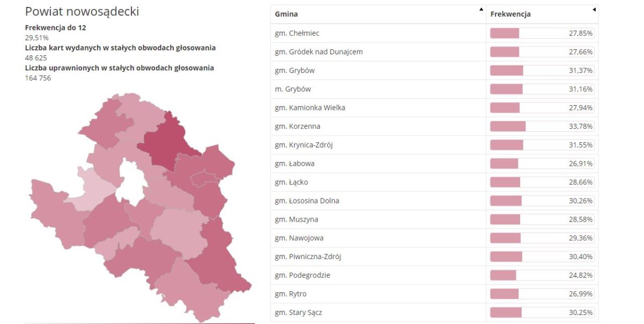The width and height of the screenshot is (644, 324).
Task: Select the gm. Muszyna table entry
Action: tap(296, 219)
